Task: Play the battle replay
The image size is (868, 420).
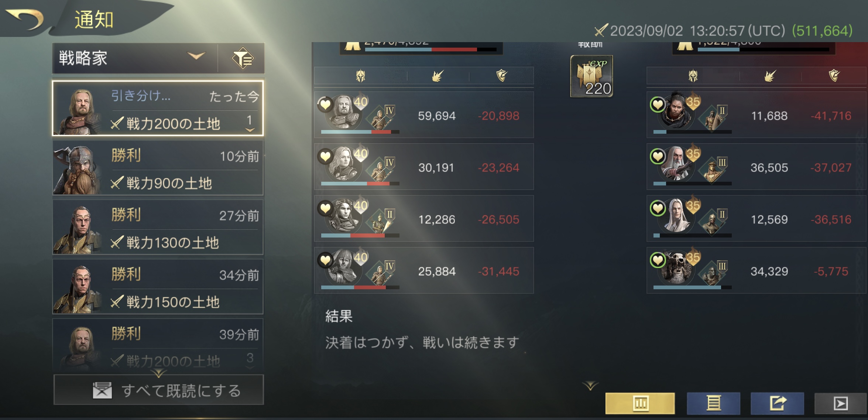Action: (x=841, y=403)
